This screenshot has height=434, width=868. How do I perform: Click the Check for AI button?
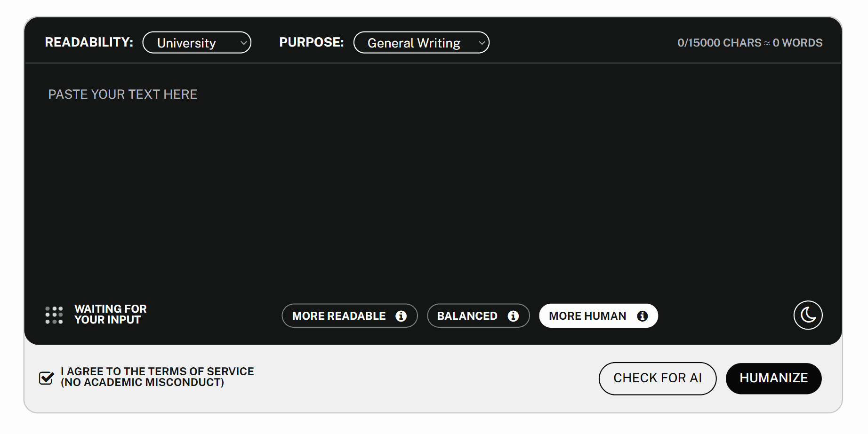click(657, 378)
